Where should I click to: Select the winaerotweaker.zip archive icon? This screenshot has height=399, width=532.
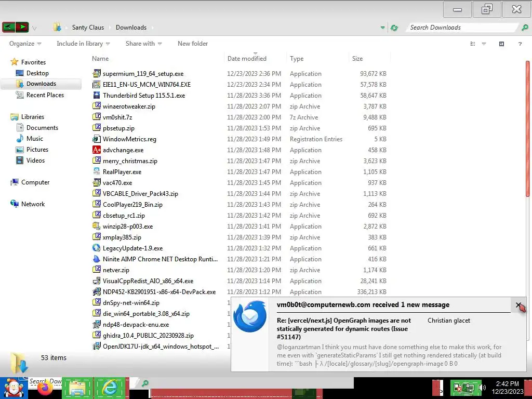pyautogui.click(x=97, y=106)
